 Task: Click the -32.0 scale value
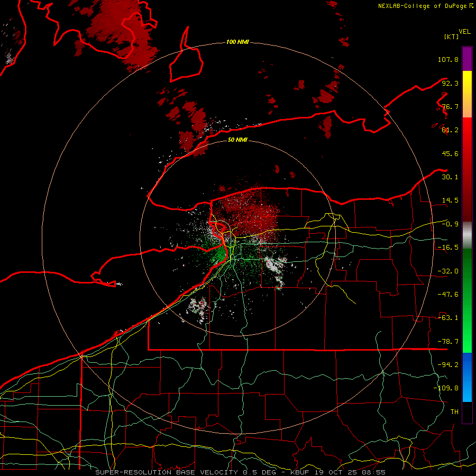click(448, 271)
